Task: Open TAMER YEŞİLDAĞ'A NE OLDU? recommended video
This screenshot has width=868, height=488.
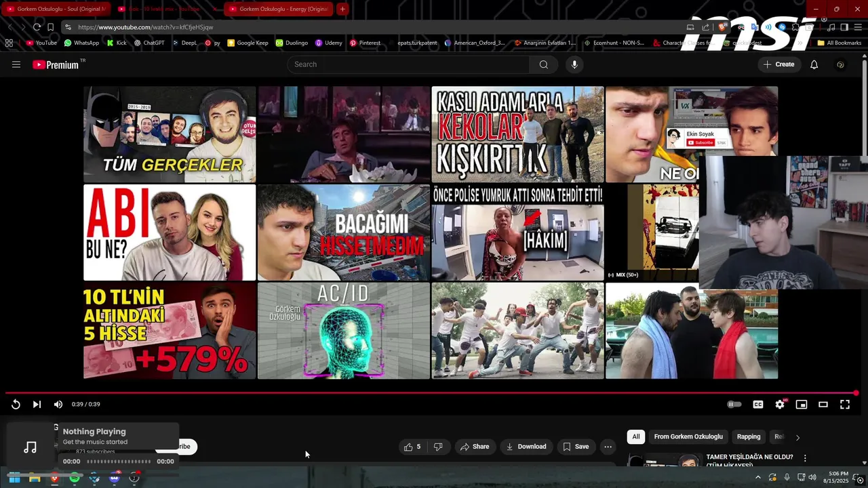Action: (749, 461)
